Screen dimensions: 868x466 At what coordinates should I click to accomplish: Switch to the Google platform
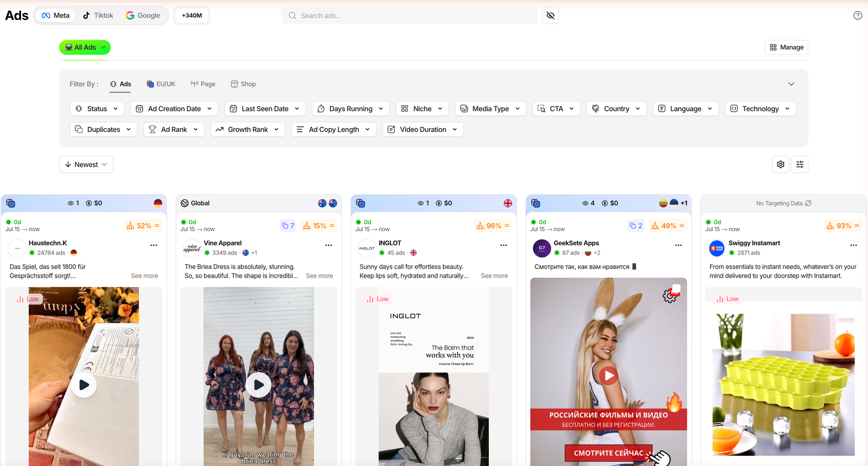(143, 16)
